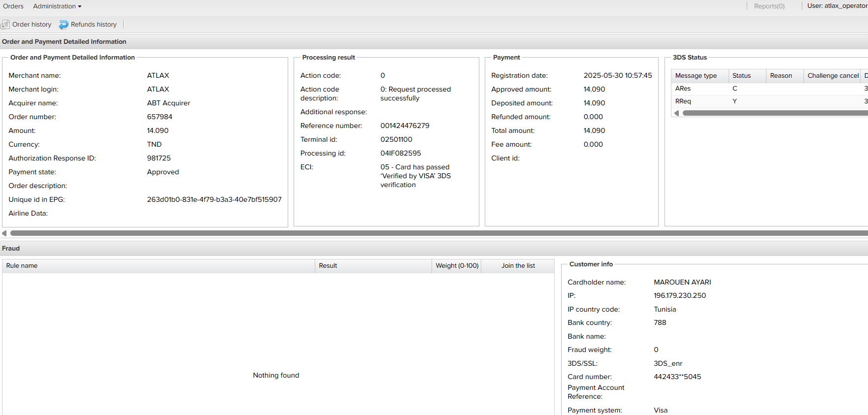Click the Join the list column header
Viewport: 868px width, 415px height.
tap(518, 266)
